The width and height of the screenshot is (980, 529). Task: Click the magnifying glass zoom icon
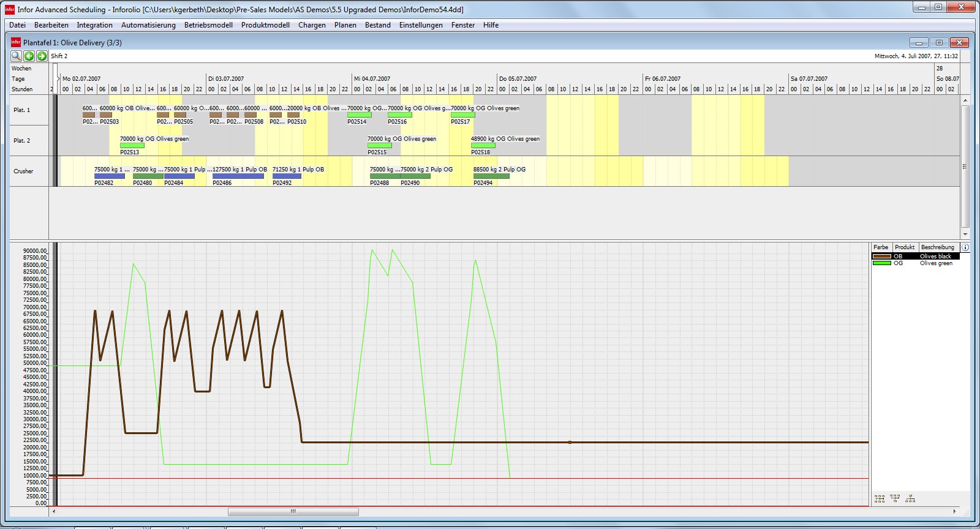pos(16,56)
